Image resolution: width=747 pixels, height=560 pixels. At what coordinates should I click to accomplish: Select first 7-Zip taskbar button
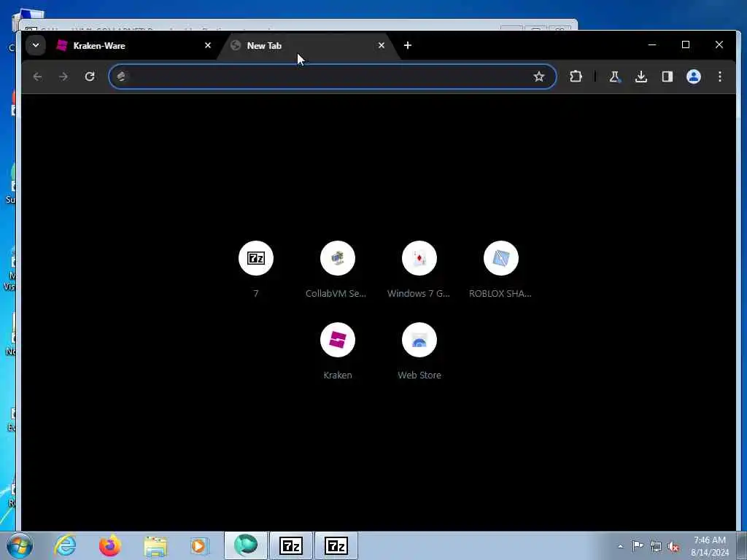(x=291, y=545)
